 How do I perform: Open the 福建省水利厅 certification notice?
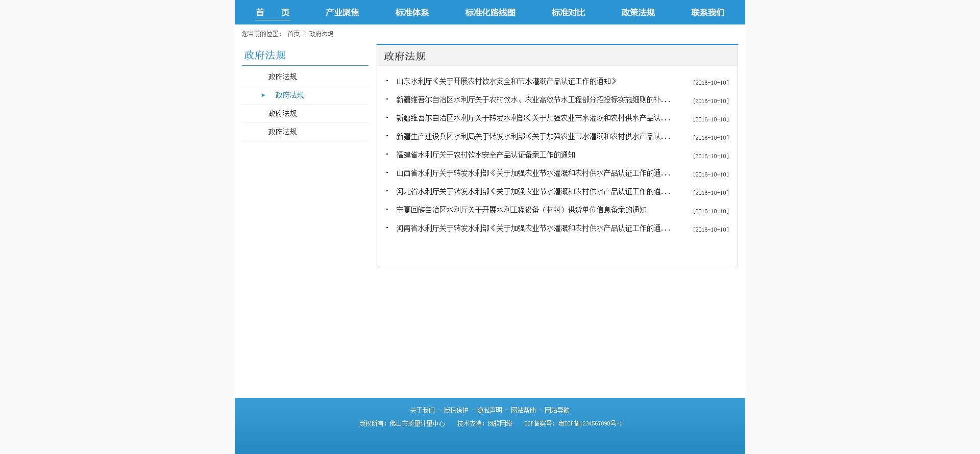(485, 155)
